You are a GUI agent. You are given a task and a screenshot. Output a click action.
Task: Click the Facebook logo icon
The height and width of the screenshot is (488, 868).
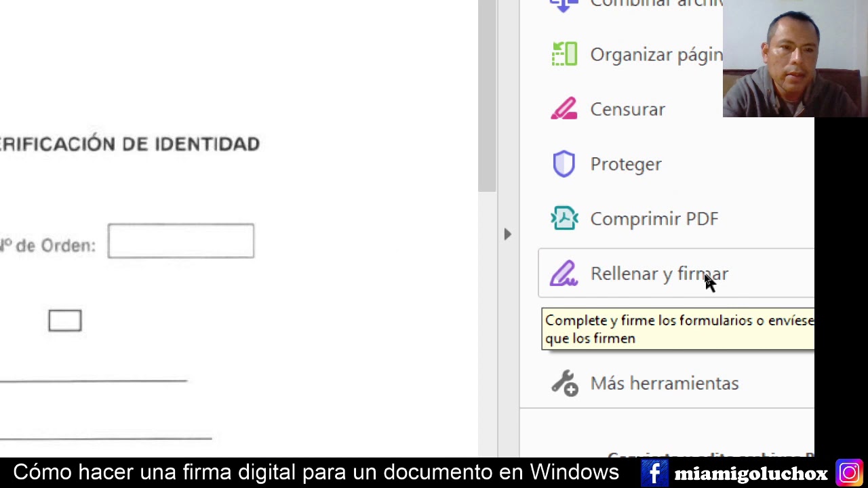[x=654, y=473]
